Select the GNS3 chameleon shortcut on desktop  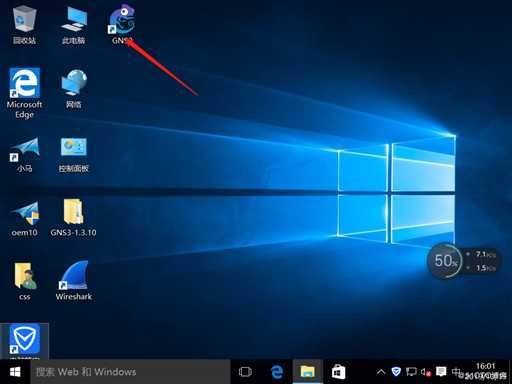pos(122,24)
